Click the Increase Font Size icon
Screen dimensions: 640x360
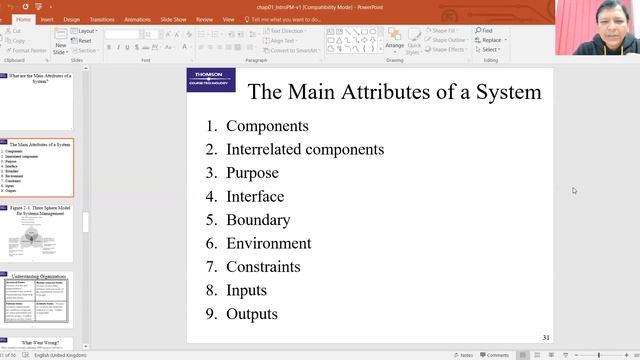pos(168,35)
